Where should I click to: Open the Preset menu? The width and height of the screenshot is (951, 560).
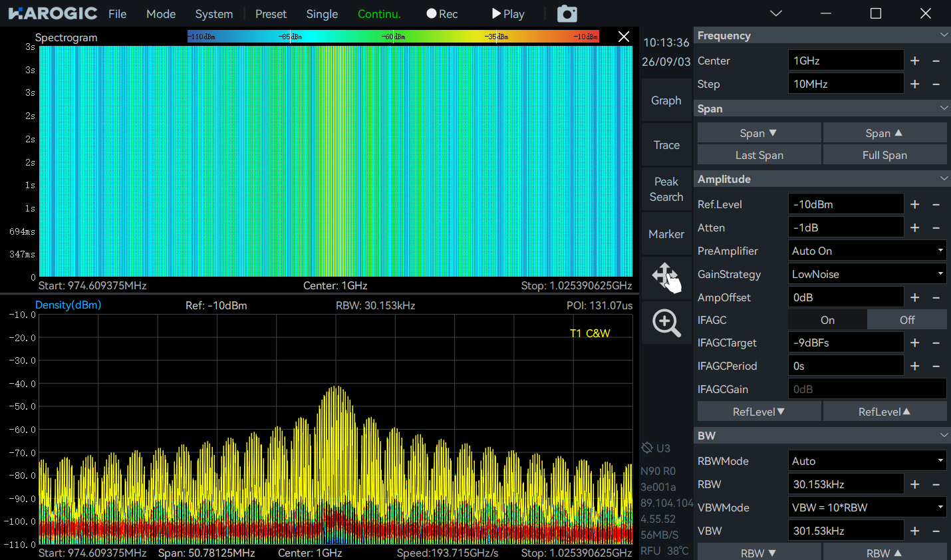[271, 14]
